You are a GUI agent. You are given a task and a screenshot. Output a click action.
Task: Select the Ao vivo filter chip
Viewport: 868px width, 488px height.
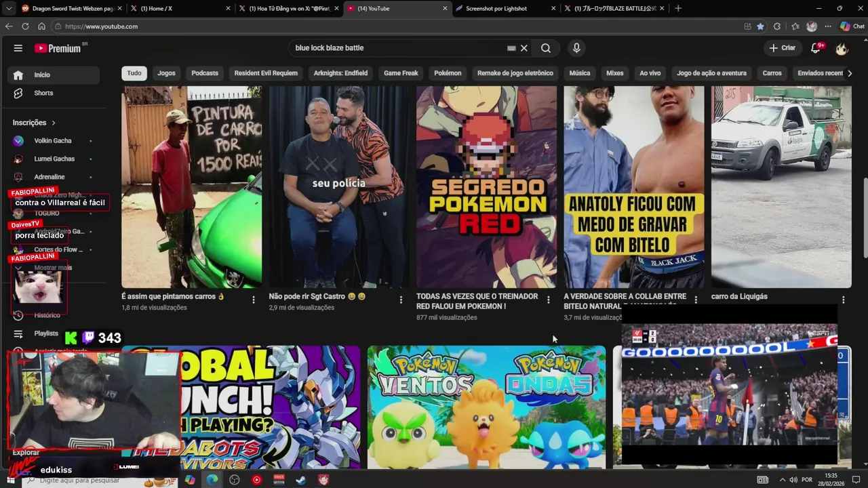click(650, 73)
